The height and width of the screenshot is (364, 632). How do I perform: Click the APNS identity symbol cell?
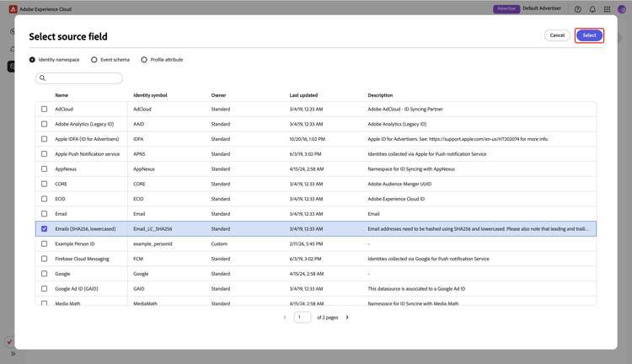139,154
